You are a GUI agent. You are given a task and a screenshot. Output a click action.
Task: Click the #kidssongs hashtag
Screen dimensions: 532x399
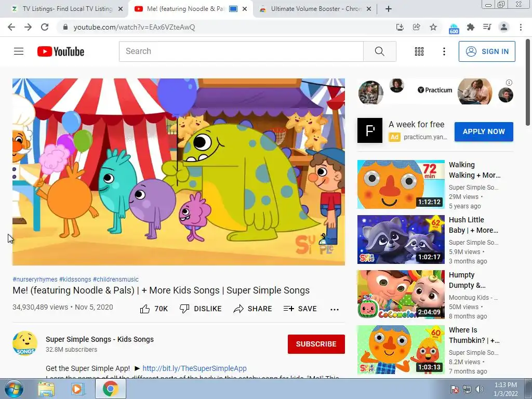tap(75, 279)
